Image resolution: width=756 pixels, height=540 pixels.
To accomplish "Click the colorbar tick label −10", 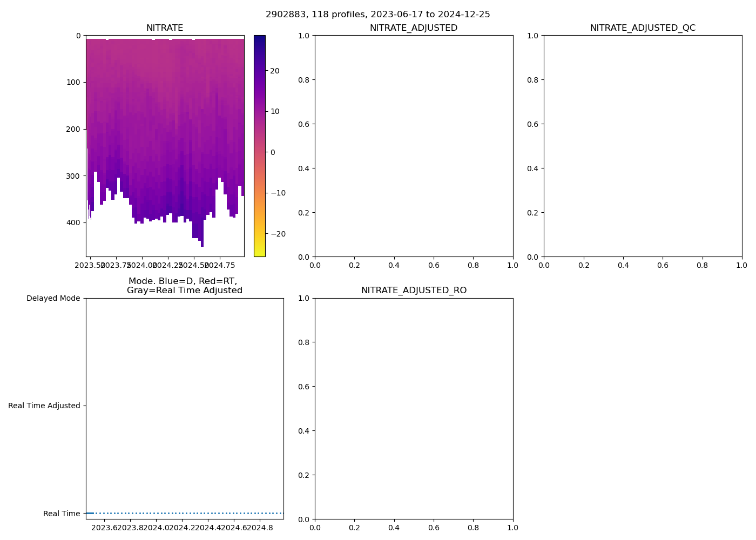I will pos(277,193).
